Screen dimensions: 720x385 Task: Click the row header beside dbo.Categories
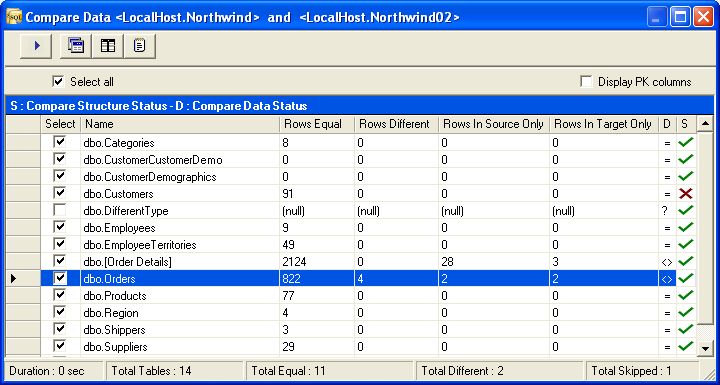[23, 143]
